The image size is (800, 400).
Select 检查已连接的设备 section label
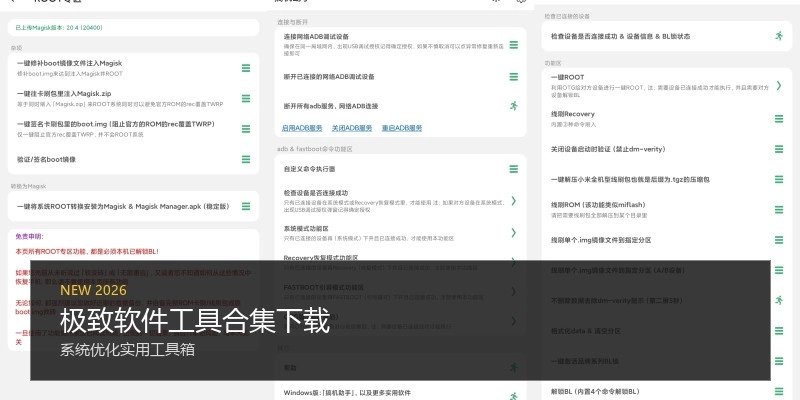pyautogui.click(x=567, y=16)
